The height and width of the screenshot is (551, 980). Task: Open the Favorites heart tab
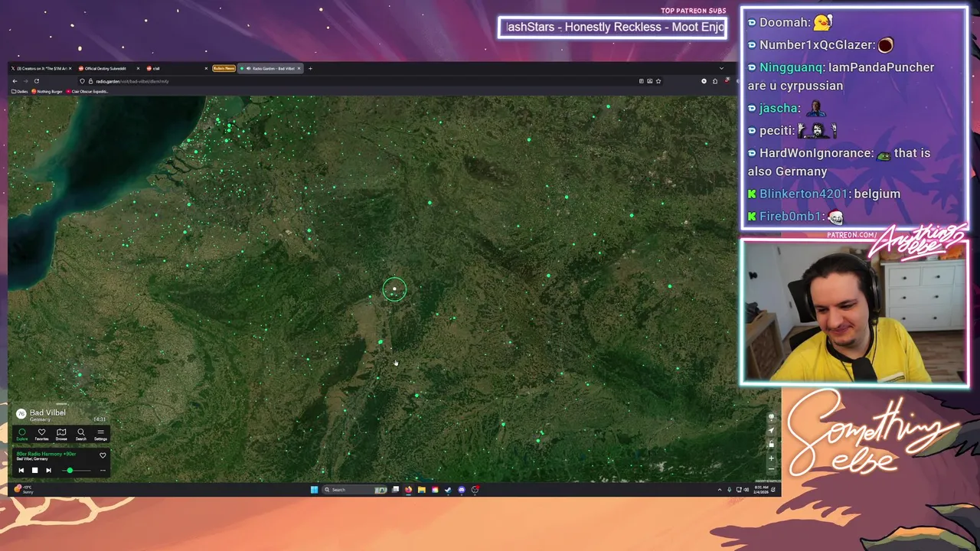(x=41, y=434)
